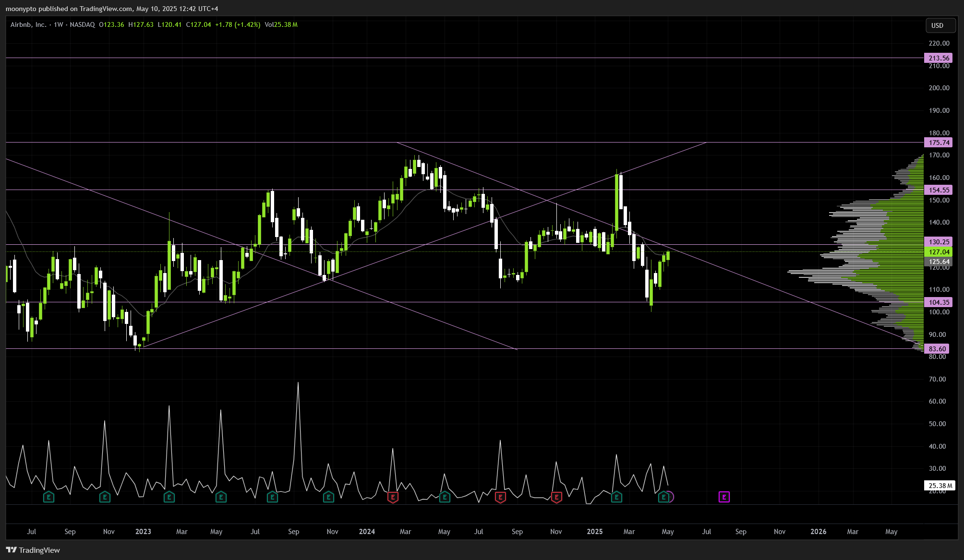This screenshot has height=560, width=964.
Task: Click the gray 125.64 moving average label
Action: tap(938, 262)
